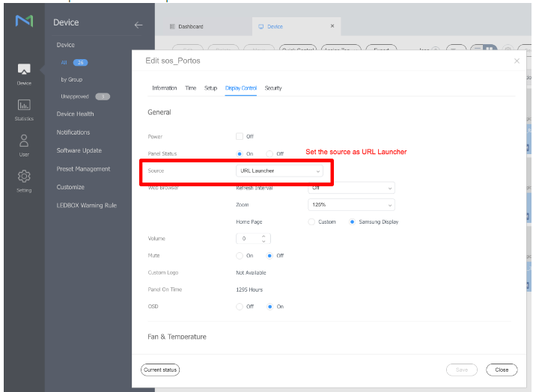Viewport: 533px width, 392px height.
Task: Close the Edit sos_Portos dialog with X
Action: tap(517, 61)
